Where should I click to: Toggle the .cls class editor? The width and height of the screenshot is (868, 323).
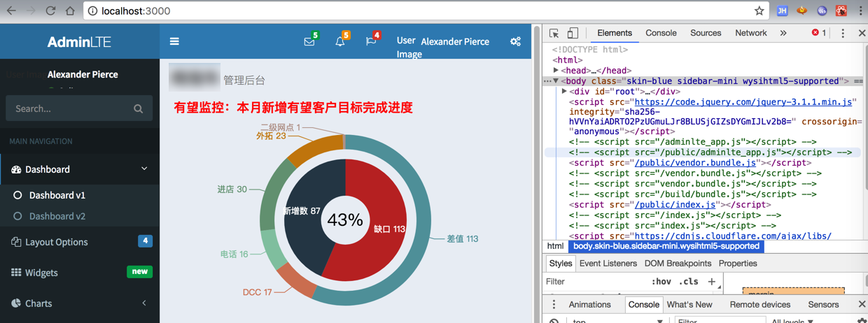pyautogui.click(x=689, y=281)
